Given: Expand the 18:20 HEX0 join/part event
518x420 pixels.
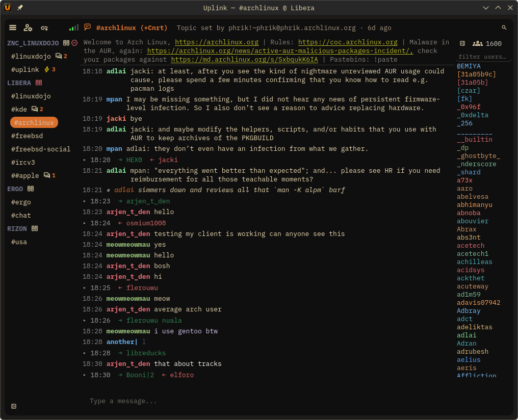Looking at the screenshot, I should point(85,160).
